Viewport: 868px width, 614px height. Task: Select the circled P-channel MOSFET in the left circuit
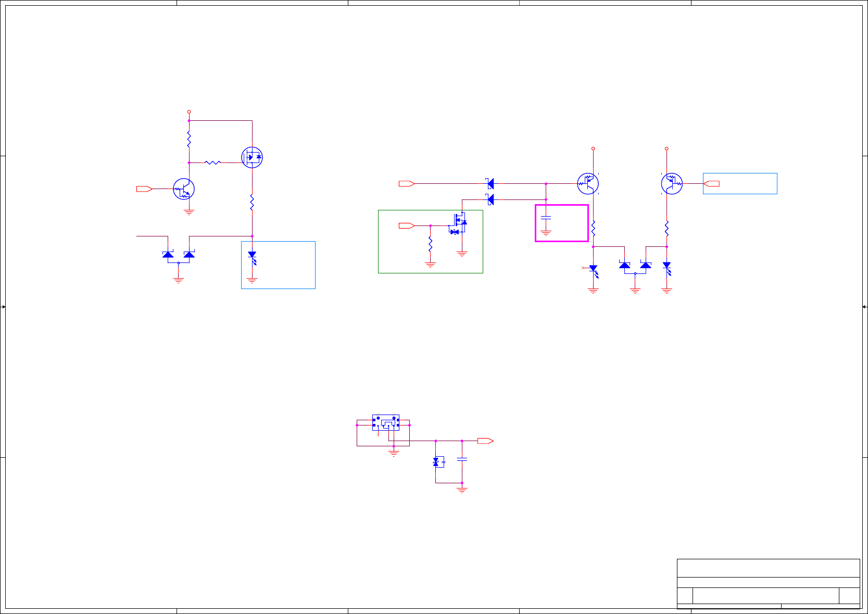252,157
